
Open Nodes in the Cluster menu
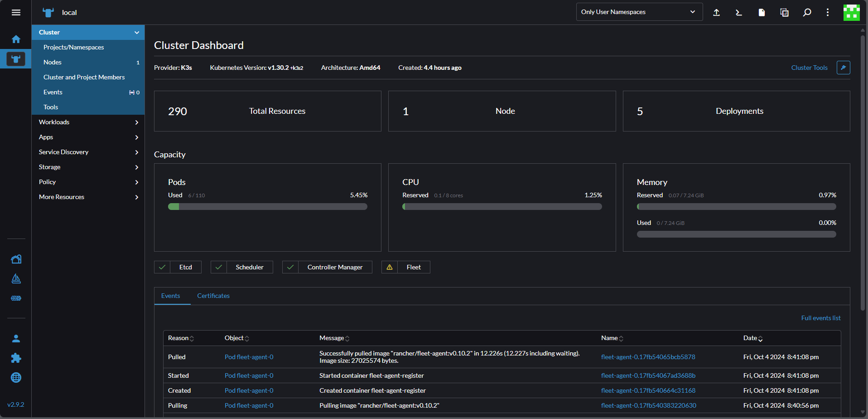88,62
